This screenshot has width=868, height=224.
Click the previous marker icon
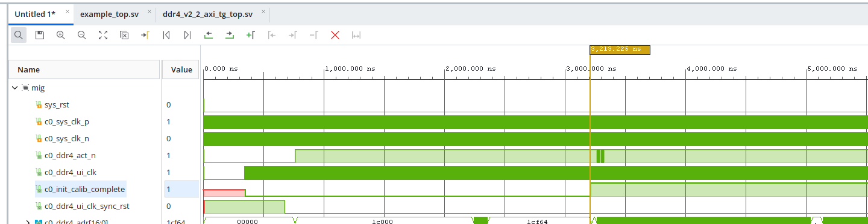pos(271,35)
